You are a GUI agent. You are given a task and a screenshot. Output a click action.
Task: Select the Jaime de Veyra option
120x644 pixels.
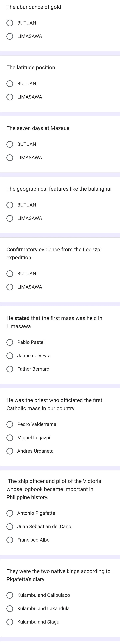tap(10, 356)
